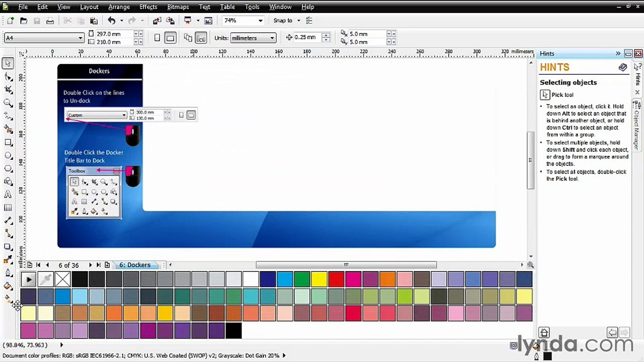The height and width of the screenshot is (362, 644).
Task: Click the horizontal scrollbar thumb
Action: coord(346,265)
